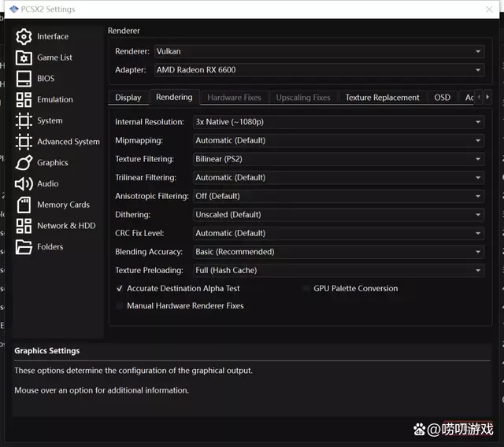Screen dimensions: 504x447
Task: Open Audio speaker icon
Action: (x=24, y=183)
